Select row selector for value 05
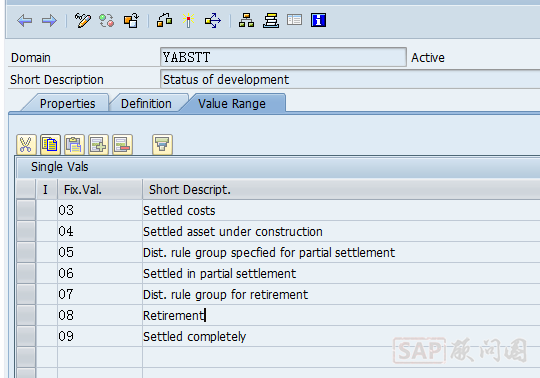 (x=26, y=252)
